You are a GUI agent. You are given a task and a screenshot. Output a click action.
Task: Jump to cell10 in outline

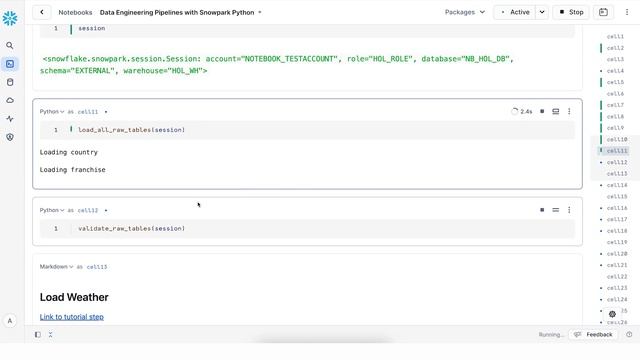617,139
